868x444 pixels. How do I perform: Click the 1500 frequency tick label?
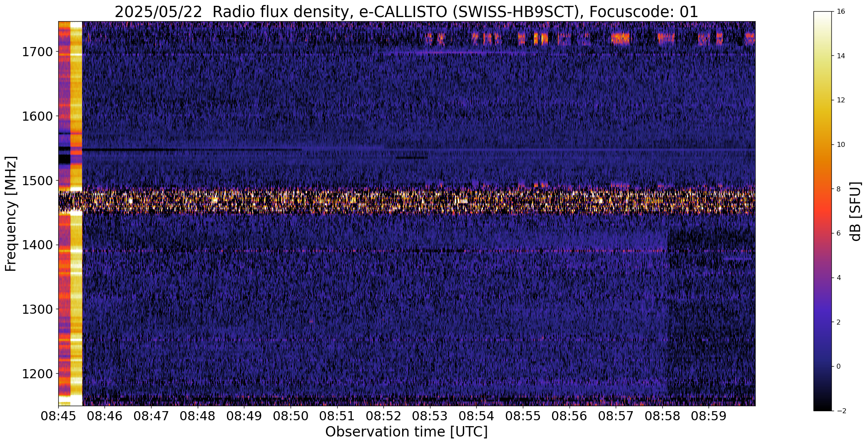click(37, 181)
